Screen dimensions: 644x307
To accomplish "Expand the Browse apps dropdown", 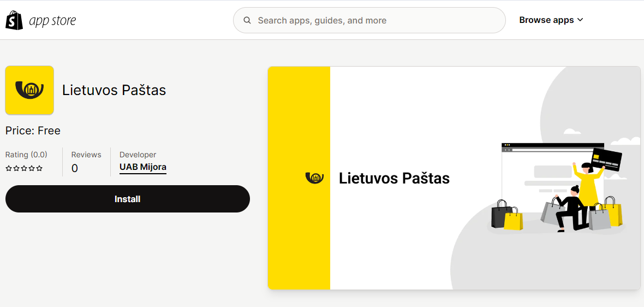I will (x=551, y=20).
